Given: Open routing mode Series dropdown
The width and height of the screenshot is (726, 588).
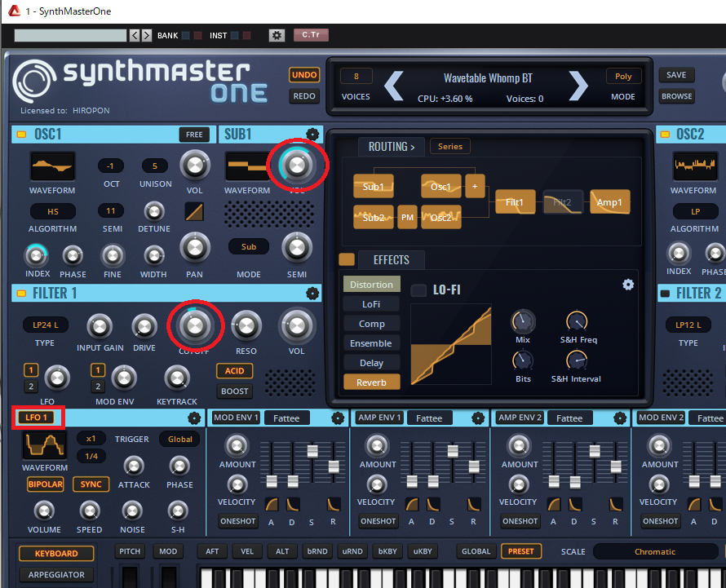Looking at the screenshot, I should click(450, 146).
